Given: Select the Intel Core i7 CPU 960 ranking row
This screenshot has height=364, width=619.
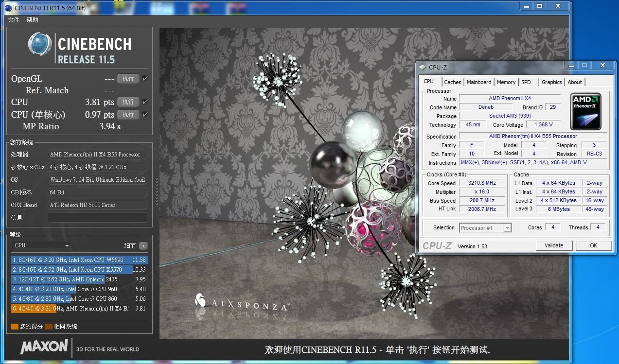Looking at the screenshot, I should pyautogui.click(x=80, y=289).
